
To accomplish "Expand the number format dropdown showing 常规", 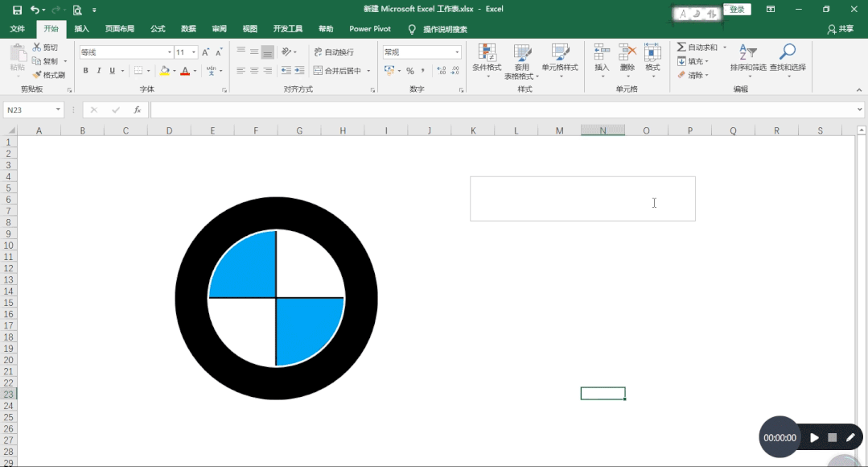I will pyautogui.click(x=457, y=52).
